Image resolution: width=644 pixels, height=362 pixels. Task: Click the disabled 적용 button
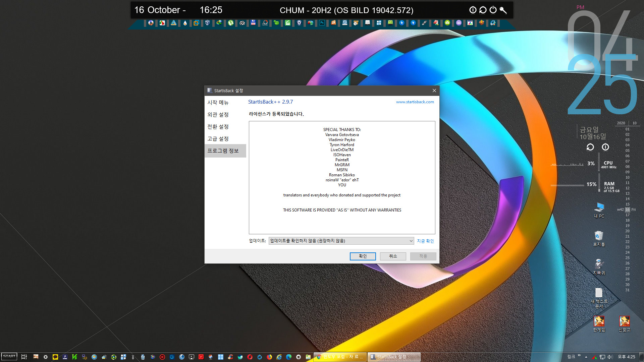pyautogui.click(x=423, y=256)
